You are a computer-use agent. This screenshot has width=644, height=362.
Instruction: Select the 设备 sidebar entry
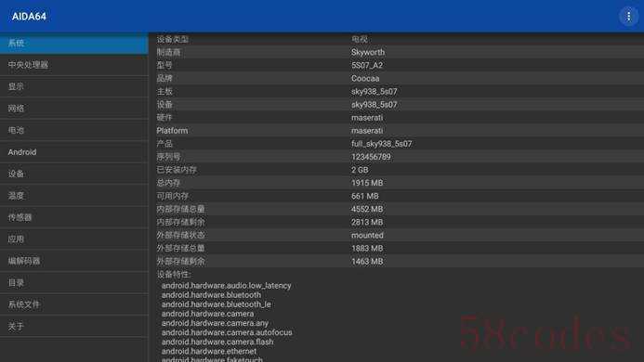coord(74,174)
